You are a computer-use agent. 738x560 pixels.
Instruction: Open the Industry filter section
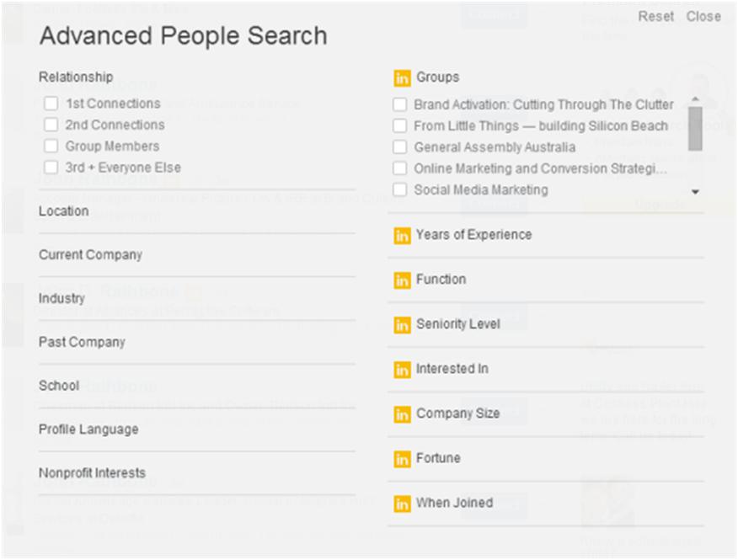coord(197,298)
